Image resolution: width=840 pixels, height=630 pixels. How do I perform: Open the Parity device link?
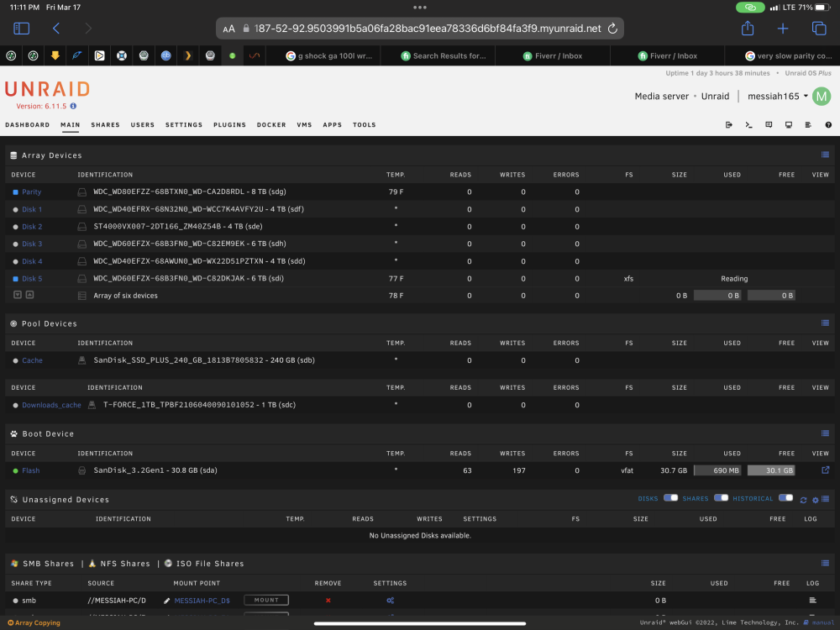(x=32, y=192)
